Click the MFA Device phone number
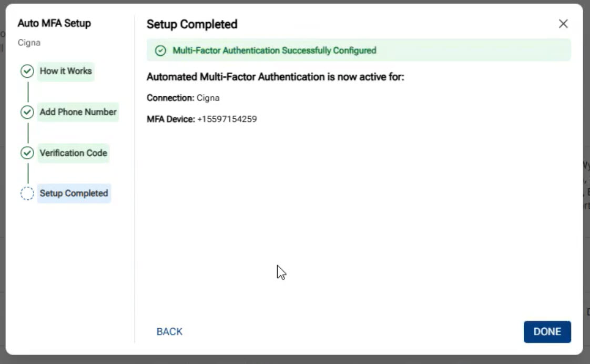The width and height of the screenshot is (590, 364). [227, 119]
